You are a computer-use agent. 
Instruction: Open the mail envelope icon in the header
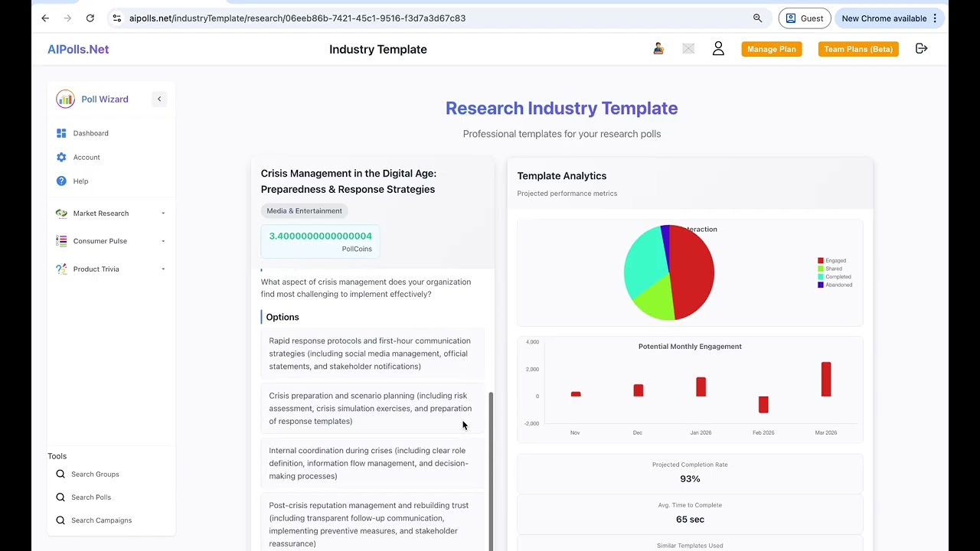click(x=688, y=49)
